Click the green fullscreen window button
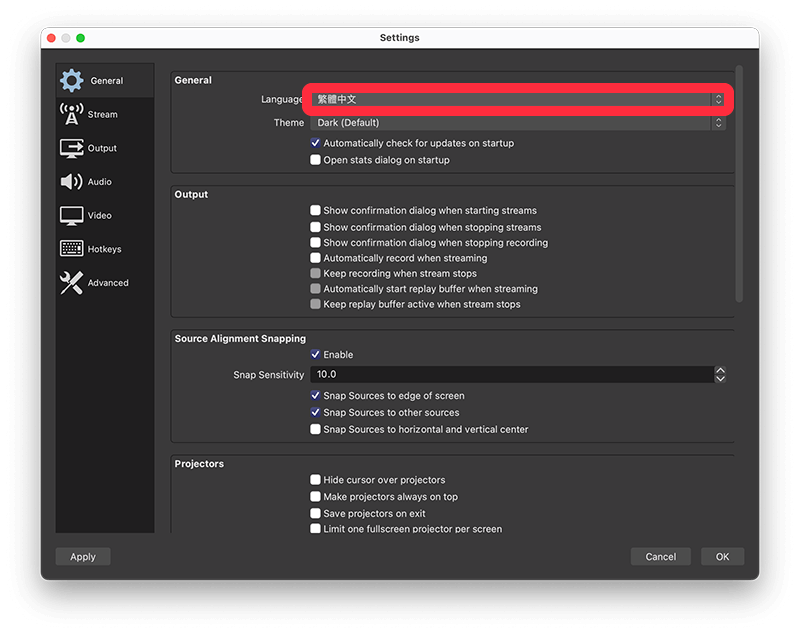The height and width of the screenshot is (634, 800). [80, 38]
